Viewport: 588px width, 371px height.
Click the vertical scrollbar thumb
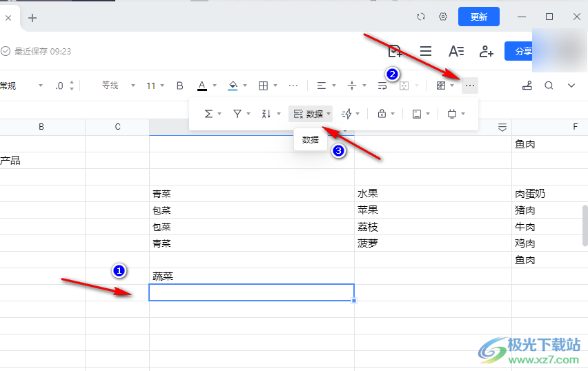(x=585, y=225)
